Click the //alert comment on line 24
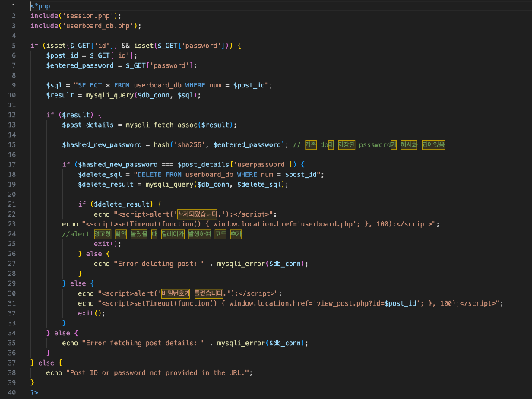Image resolution: width=532 pixels, height=399 pixels. [x=152, y=234]
